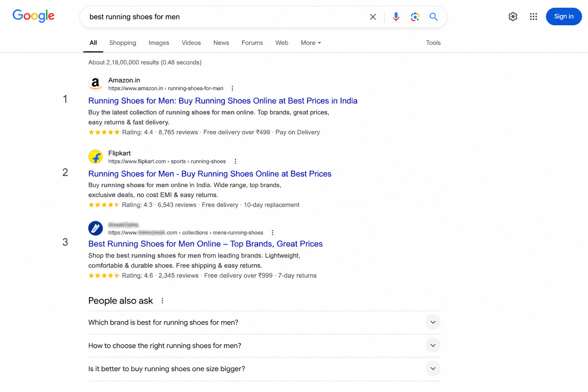Open Google Lens image search

point(415,17)
